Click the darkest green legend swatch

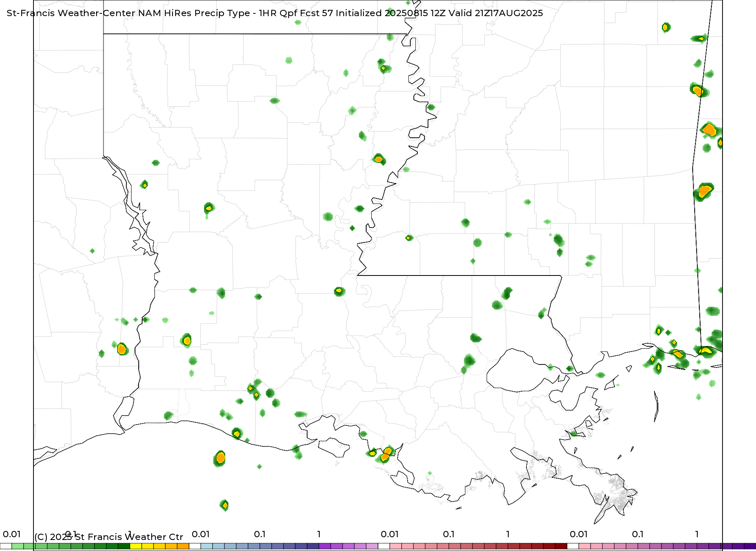click(x=124, y=546)
